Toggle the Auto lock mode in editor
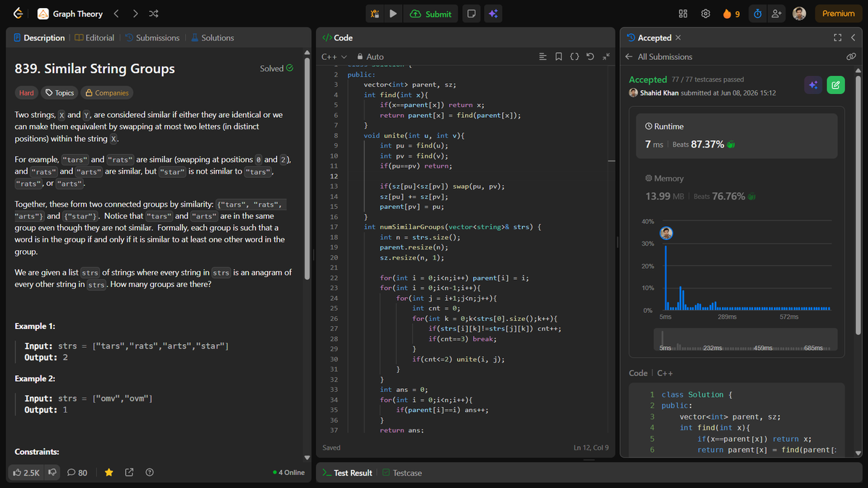This screenshot has height=488, width=868. click(370, 56)
